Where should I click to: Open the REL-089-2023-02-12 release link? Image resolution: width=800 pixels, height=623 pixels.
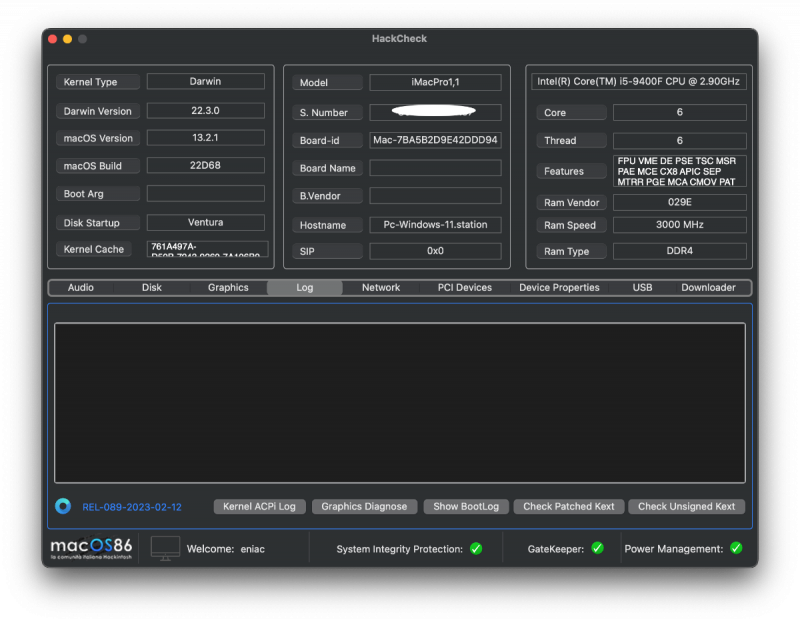click(x=130, y=506)
